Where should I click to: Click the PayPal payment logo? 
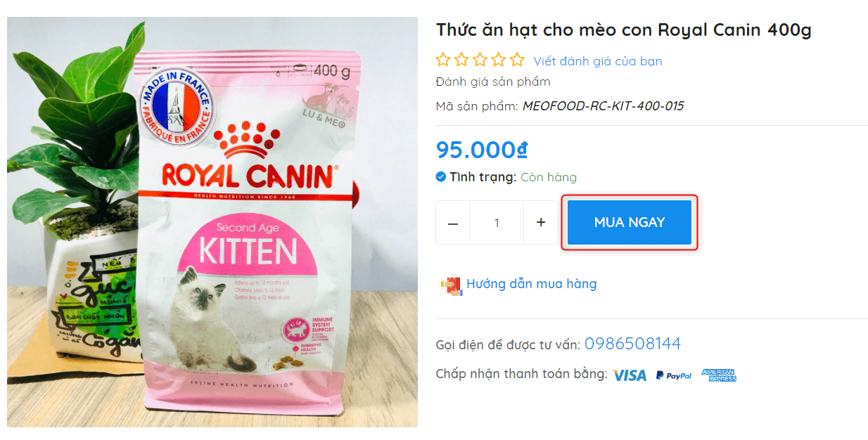pos(674,375)
